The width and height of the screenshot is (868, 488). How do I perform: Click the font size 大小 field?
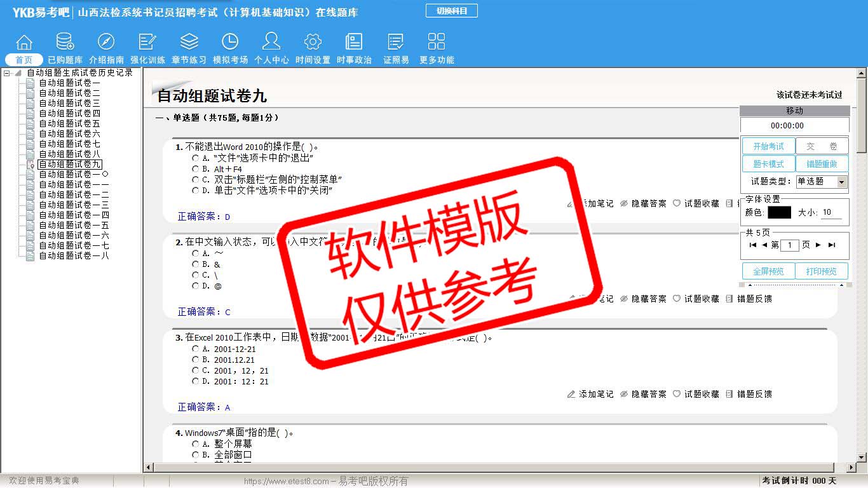(831, 212)
